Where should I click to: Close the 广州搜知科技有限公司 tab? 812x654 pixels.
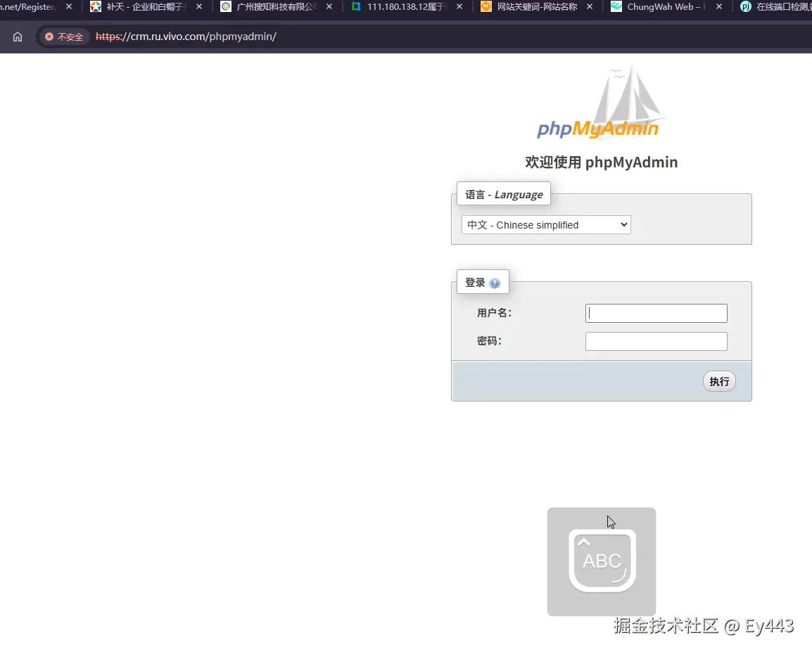coord(329,7)
